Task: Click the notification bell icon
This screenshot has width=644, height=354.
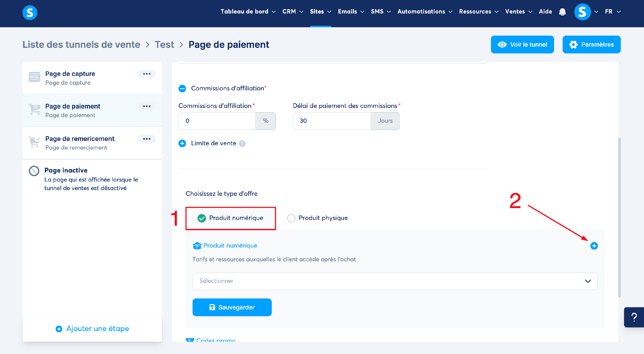Action: 562,12
